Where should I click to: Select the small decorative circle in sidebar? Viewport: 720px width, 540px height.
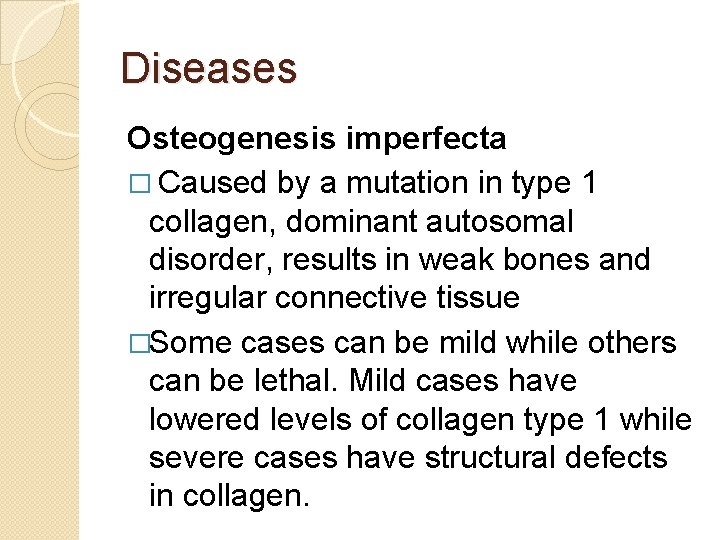click(x=47, y=125)
